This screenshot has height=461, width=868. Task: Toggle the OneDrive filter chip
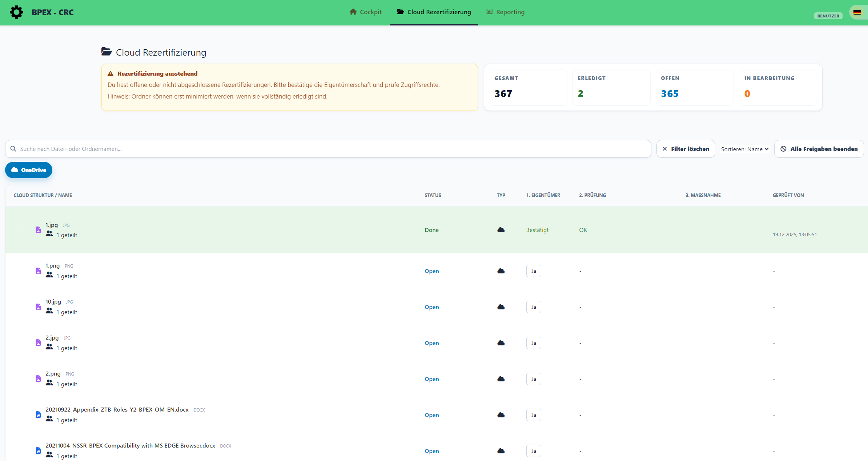29,170
